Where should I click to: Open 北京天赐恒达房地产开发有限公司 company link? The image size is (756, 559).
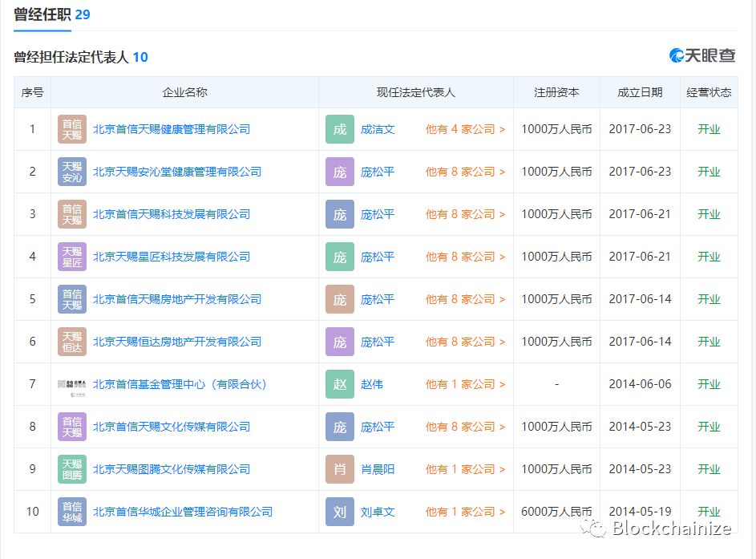(177, 342)
